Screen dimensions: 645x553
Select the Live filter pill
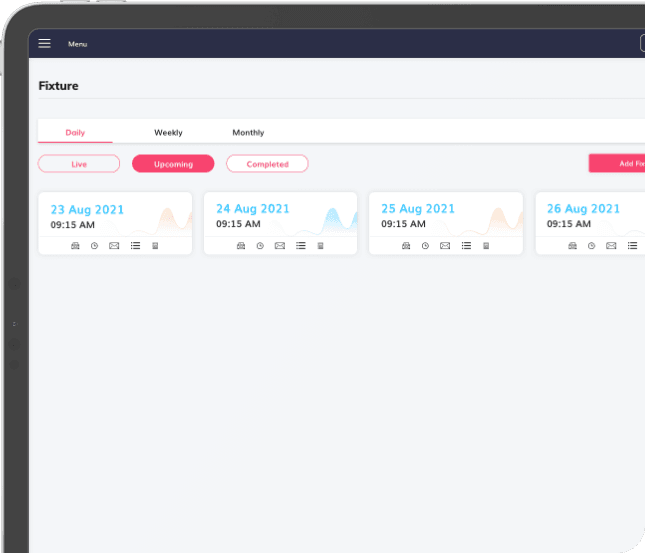point(79,164)
